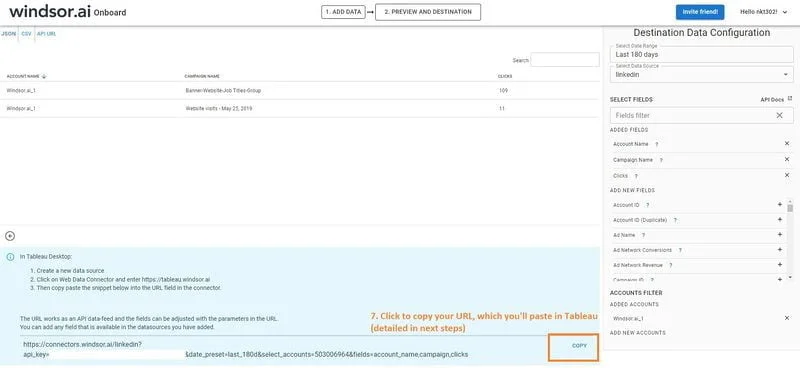Switch to the API URL tab

pyautogui.click(x=46, y=34)
